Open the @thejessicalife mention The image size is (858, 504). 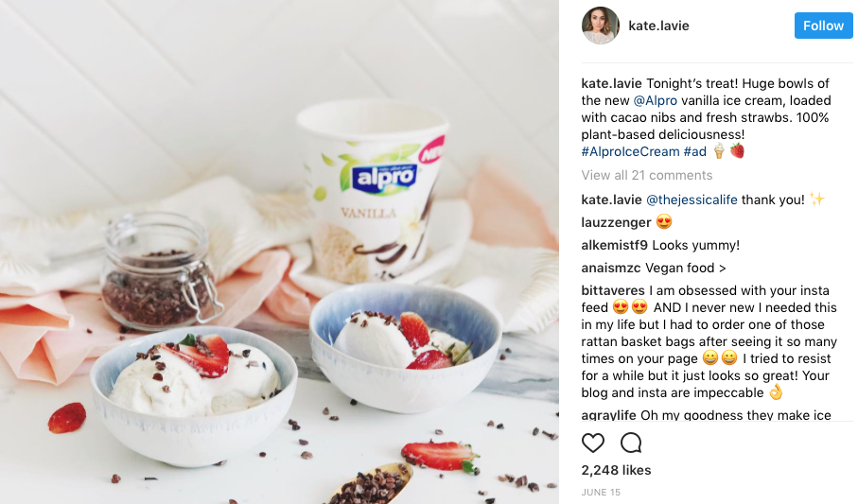coord(692,200)
